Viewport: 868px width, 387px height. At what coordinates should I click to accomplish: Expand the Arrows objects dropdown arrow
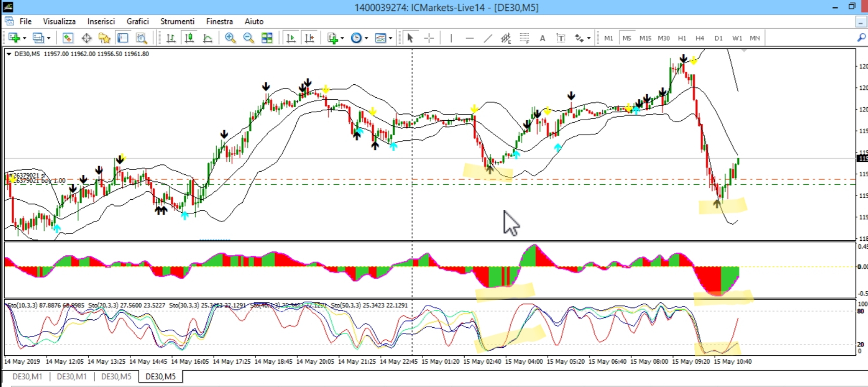589,38
